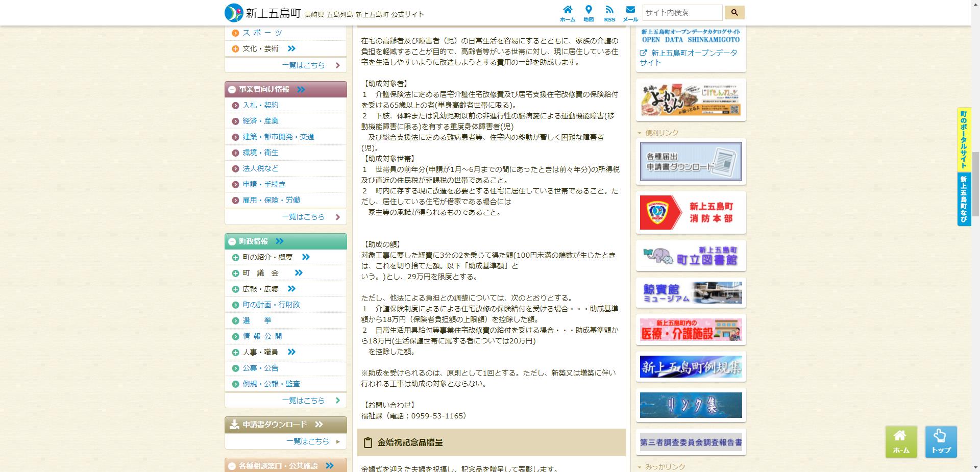Click the トップ scroll-to-top button
Image resolution: width=980 pixels, height=472 pixels.
click(x=941, y=442)
